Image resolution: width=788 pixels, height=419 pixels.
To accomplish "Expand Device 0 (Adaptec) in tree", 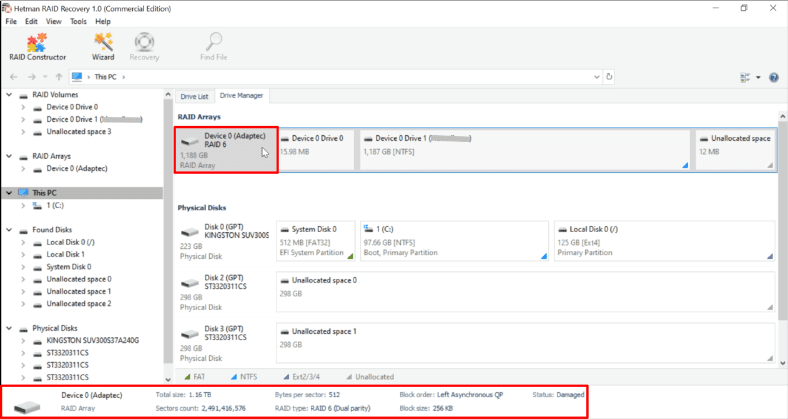I will (23, 169).
